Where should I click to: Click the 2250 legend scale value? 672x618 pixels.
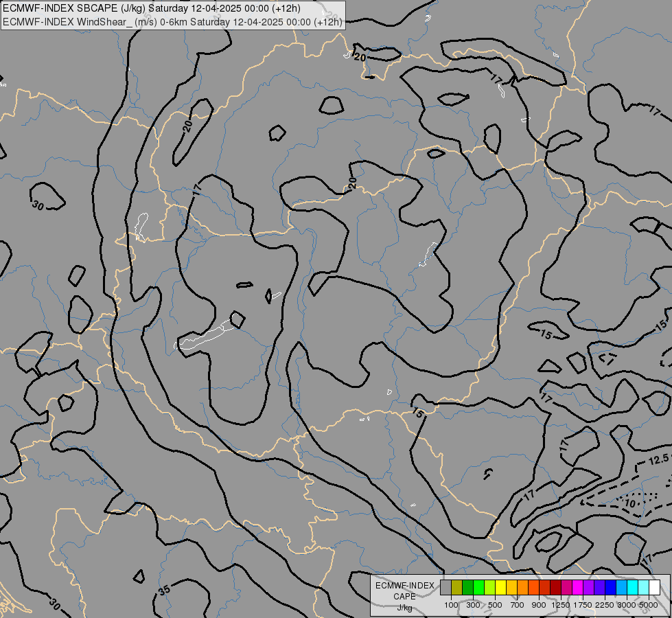point(605,605)
